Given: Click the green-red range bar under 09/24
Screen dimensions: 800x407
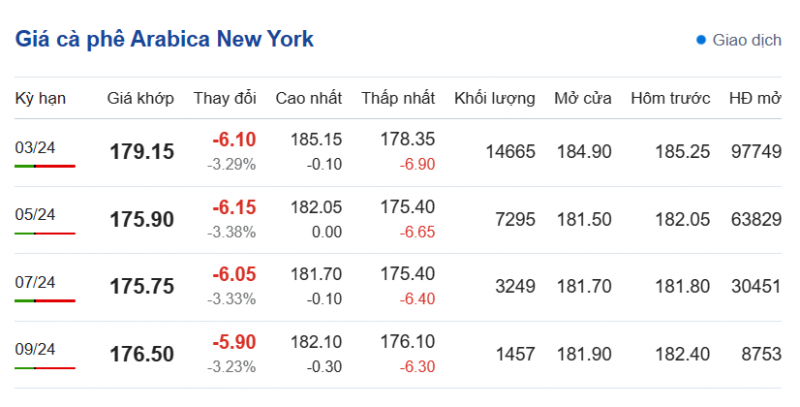Looking at the screenshot, I should coord(45,367).
